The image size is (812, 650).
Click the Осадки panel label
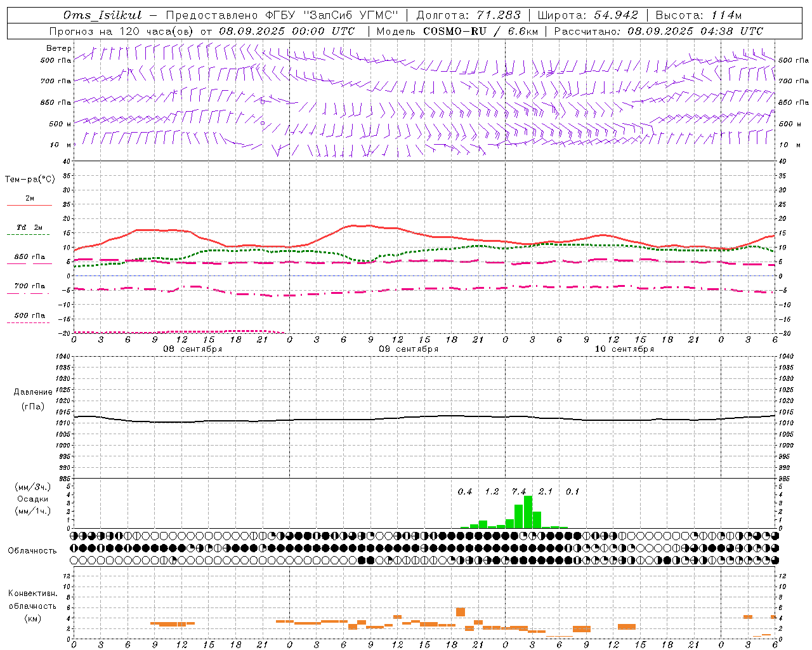pyautogui.click(x=33, y=499)
